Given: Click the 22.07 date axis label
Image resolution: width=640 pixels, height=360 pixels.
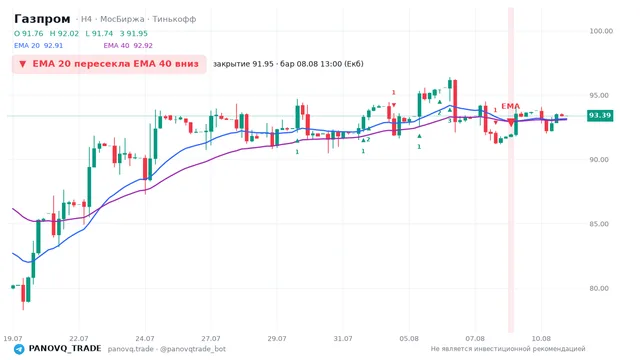Looking at the screenshot, I should click(79, 338).
